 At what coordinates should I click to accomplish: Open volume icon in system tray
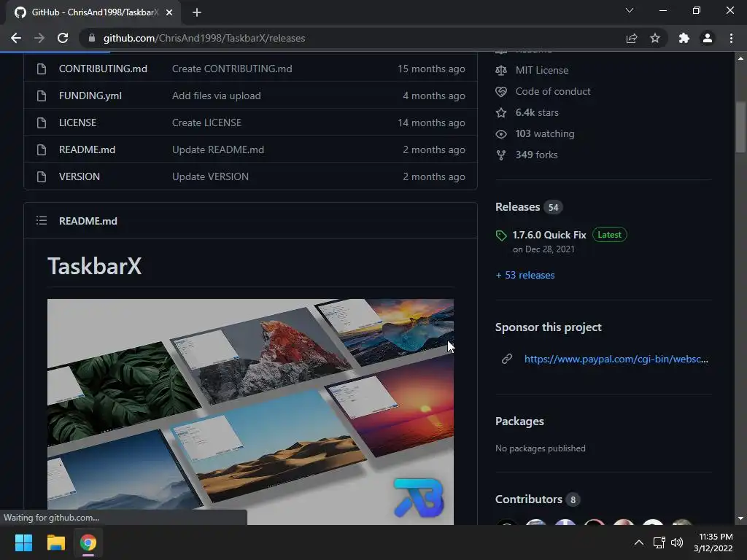pos(677,542)
